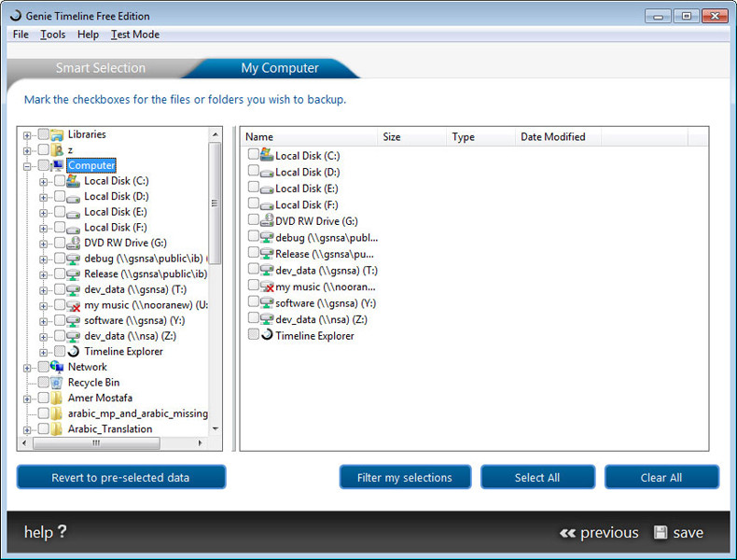
Task: Click the user 'z' icon in tree
Action: (57, 150)
